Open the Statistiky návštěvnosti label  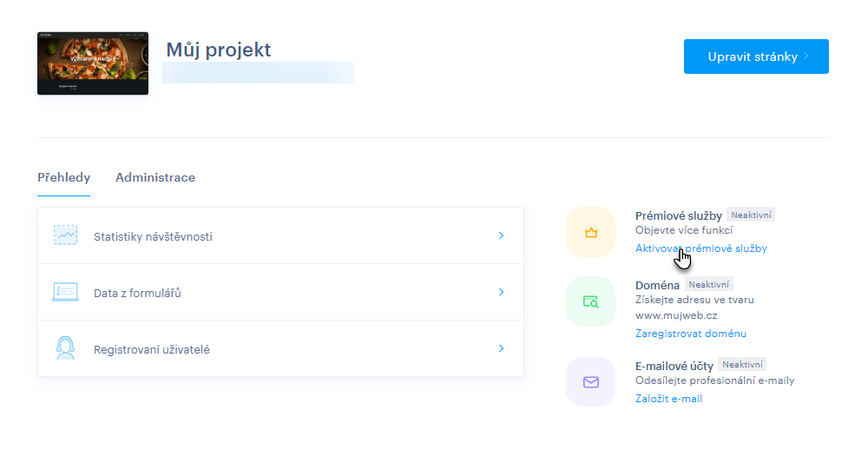pos(153,236)
